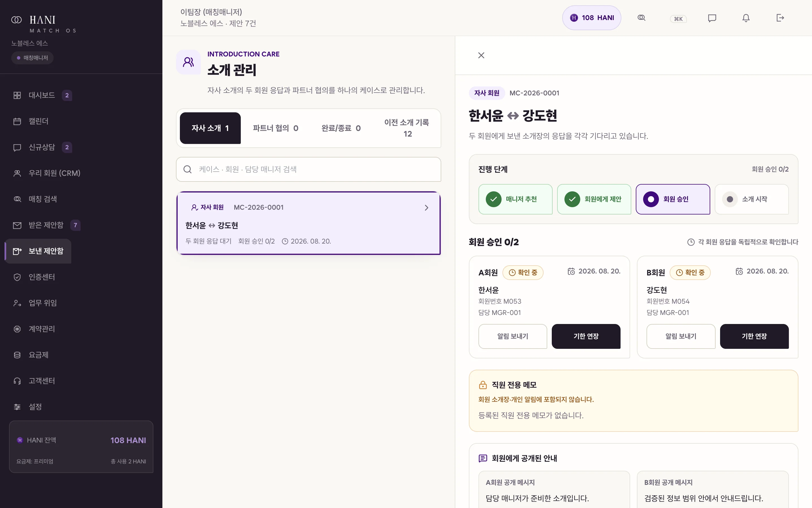This screenshot has height=508, width=812.
Task: Click the 설정 sliders icon
Action: pos(17,407)
